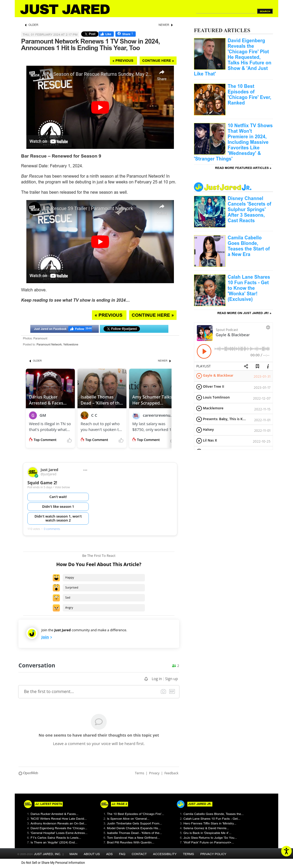Click Do Not Sell or Share My Personal Information
The height and width of the screenshot is (868, 293).
click(53, 863)
